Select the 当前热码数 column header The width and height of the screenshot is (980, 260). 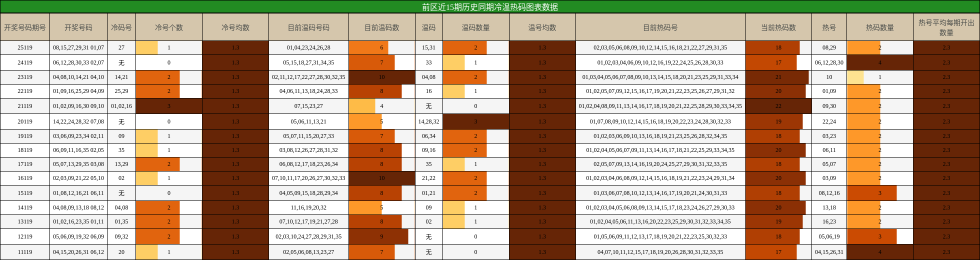(x=778, y=27)
